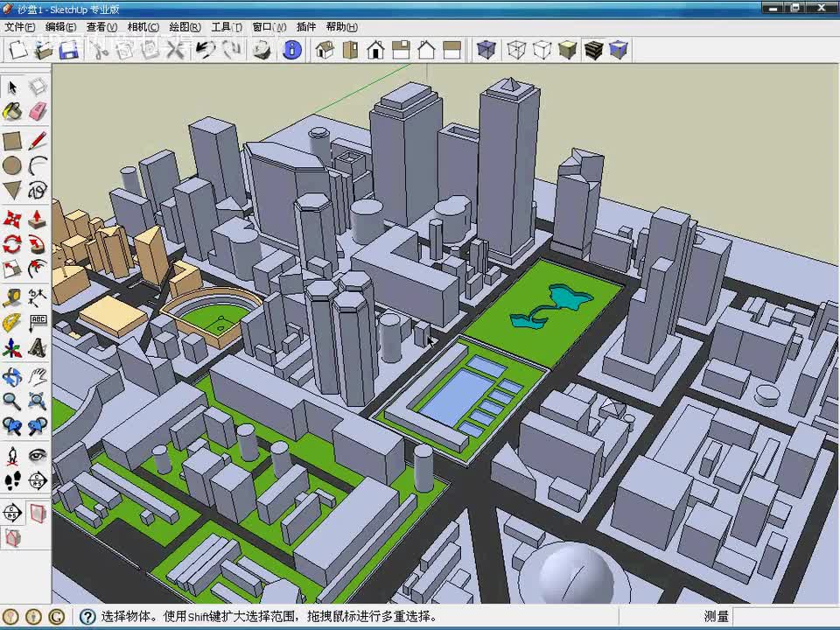This screenshot has height=630, width=840.
Task: Click the 测量 measurement input box
Action: tap(784, 617)
